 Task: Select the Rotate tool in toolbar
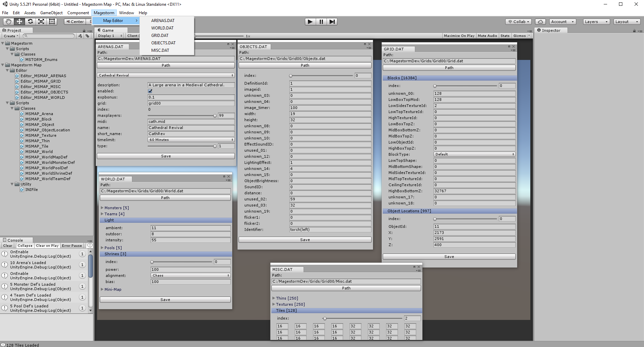[30, 22]
